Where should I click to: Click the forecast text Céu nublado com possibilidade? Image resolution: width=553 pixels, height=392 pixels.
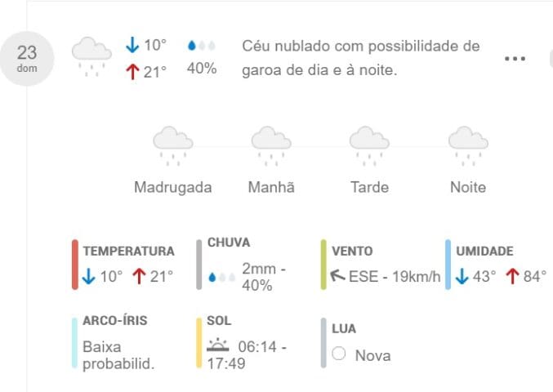pos(361,47)
